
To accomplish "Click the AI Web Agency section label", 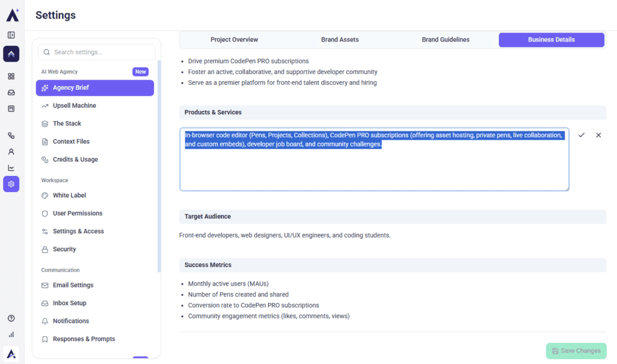I will pos(60,72).
